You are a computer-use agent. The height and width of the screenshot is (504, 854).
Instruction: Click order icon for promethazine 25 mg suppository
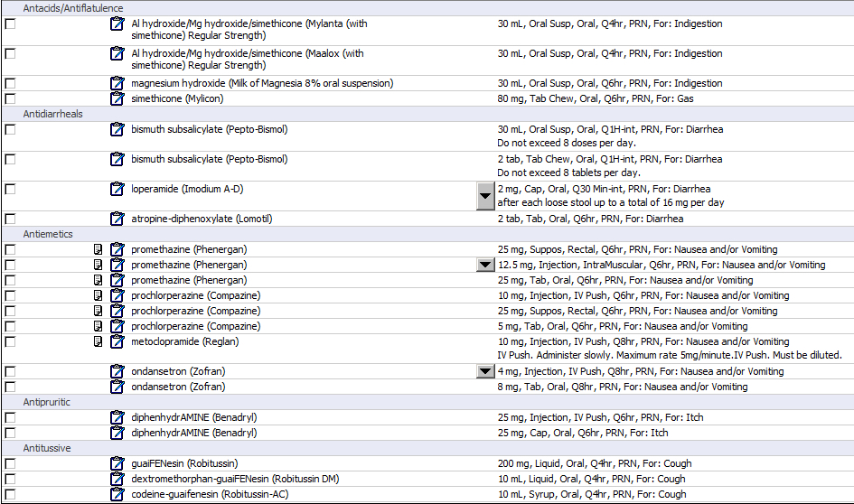(117, 249)
